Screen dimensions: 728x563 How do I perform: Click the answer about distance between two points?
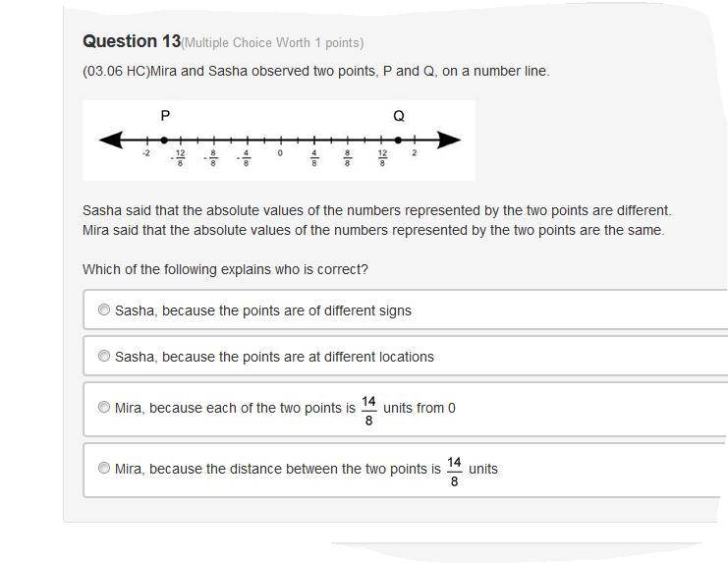point(307,470)
